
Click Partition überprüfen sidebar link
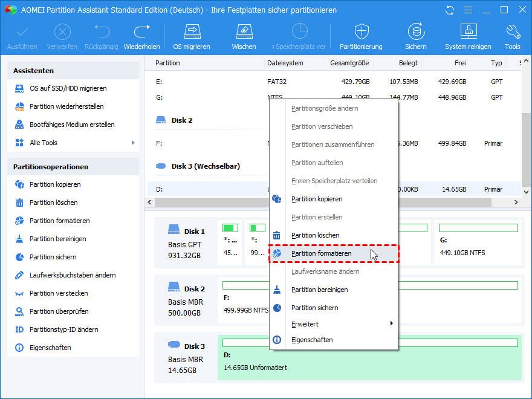click(59, 311)
